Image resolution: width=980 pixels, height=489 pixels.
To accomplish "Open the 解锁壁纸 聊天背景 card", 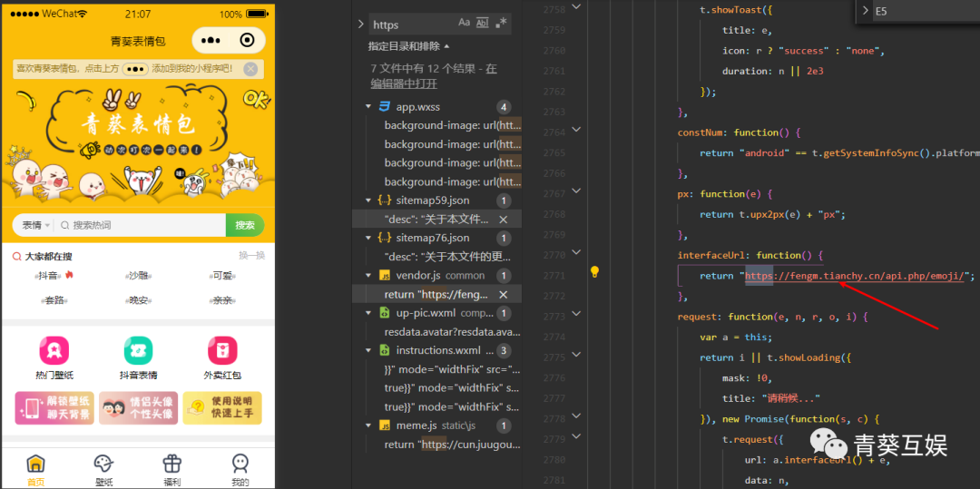I will click(54, 408).
